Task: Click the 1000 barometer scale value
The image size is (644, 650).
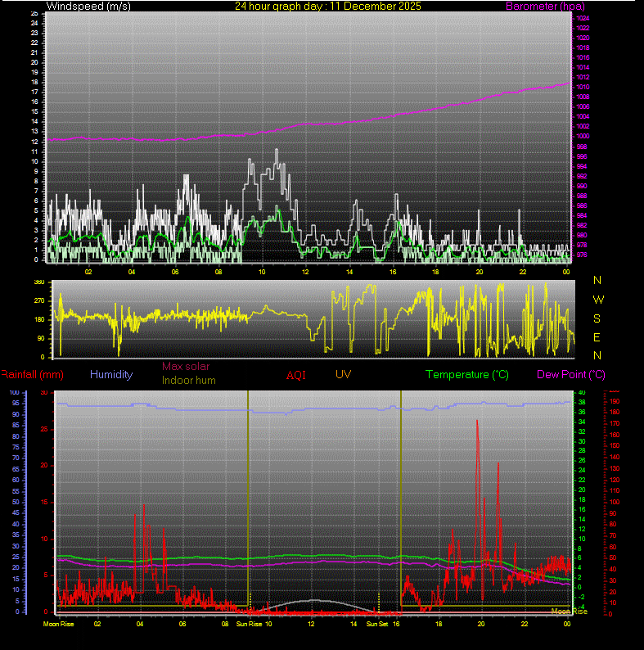Action: pos(583,137)
